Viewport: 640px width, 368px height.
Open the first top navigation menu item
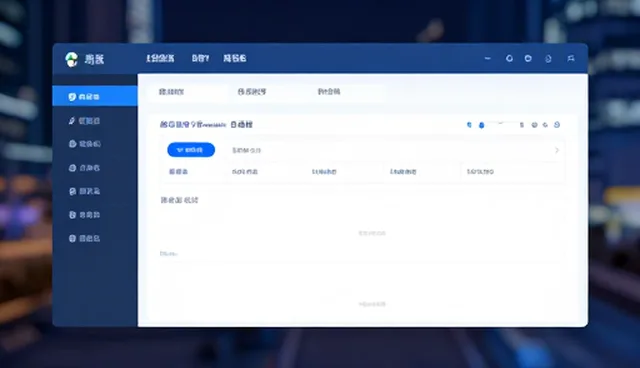point(160,58)
